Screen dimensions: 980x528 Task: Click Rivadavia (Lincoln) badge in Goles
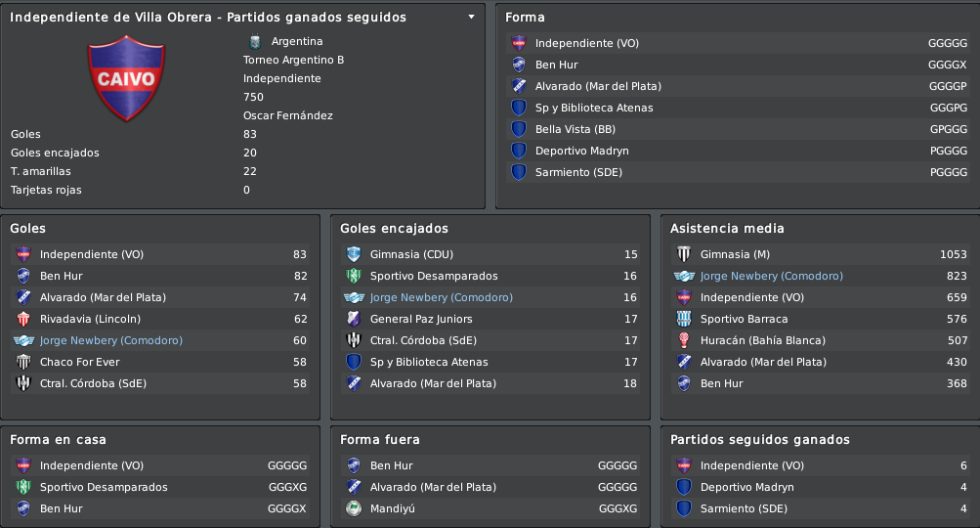pos(23,319)
